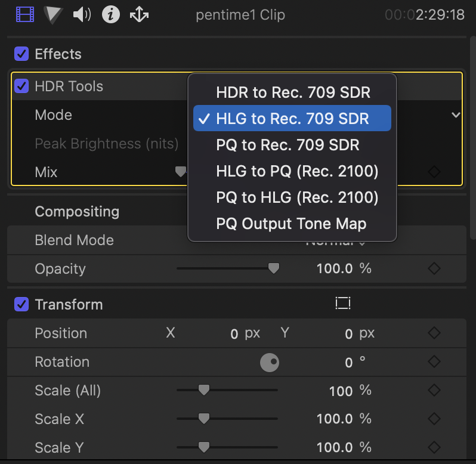Screen dimensions: 476x464
Task: Add keyframe for Opacity
Action: pos(434,268)
